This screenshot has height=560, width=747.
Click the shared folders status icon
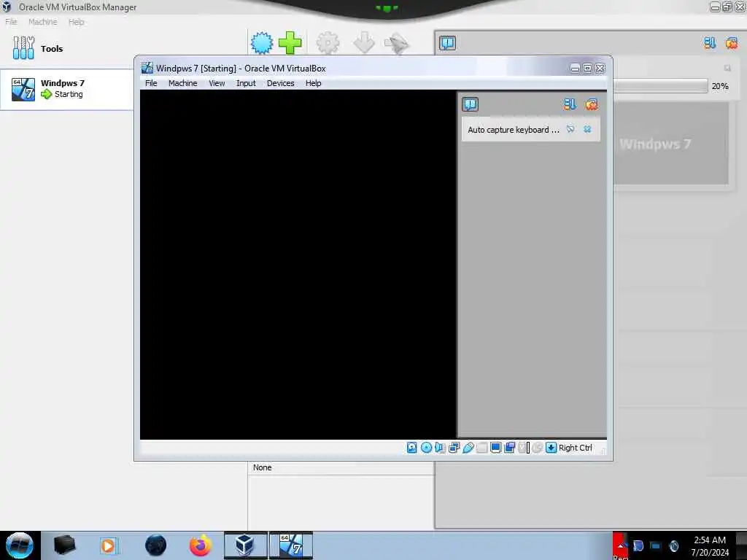481,448
